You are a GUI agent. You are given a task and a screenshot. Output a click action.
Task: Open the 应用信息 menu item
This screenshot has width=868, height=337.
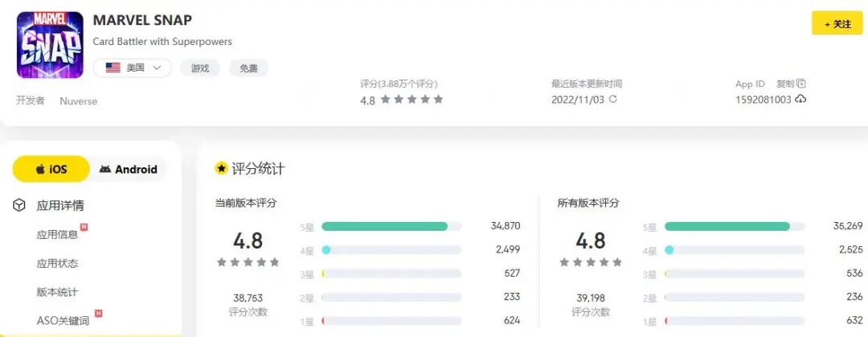(x=57, y=235)
